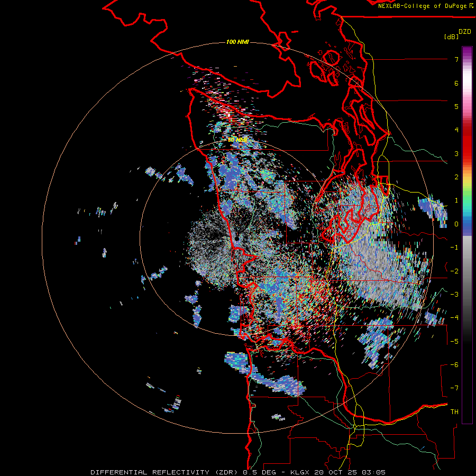
Task: Click the 7 value on color scale
Action: (x=456, y=59)
